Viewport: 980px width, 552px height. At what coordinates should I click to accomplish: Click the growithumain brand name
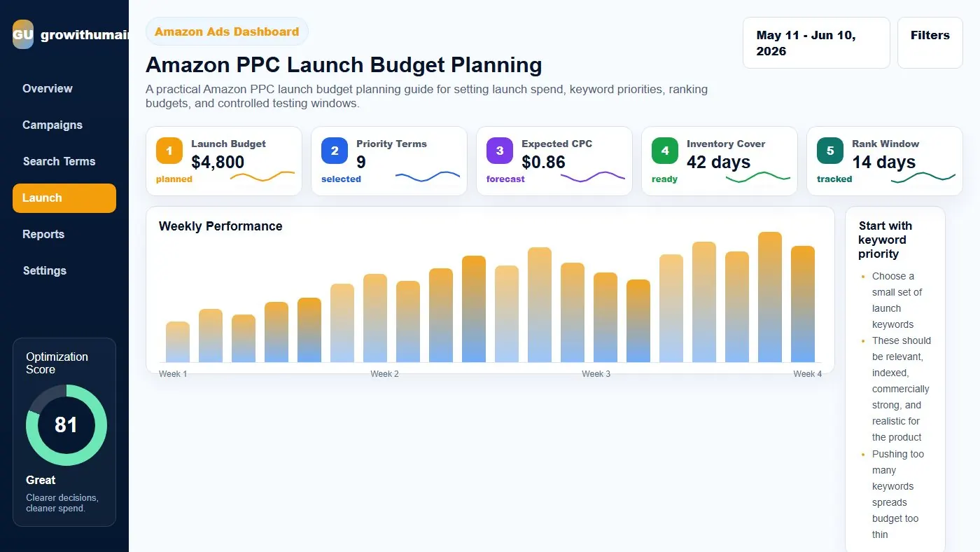[x=85, y=35]
